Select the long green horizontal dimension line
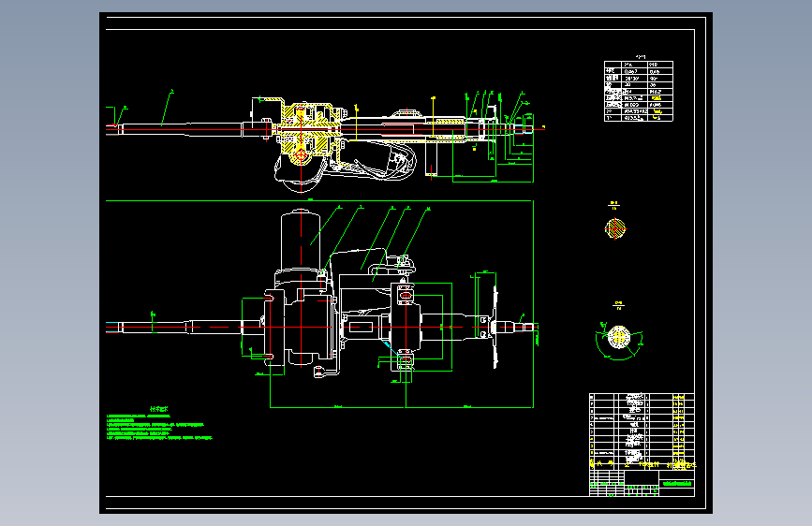 point(319,200)
